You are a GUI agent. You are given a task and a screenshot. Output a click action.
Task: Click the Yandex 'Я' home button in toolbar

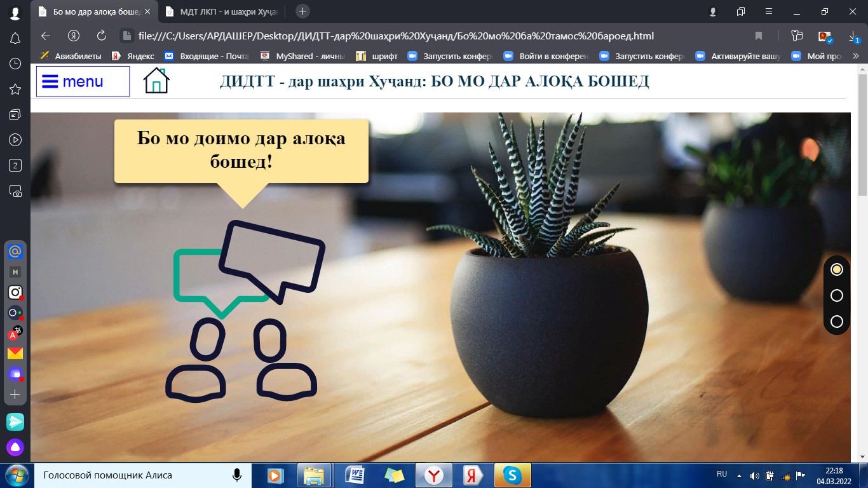click(x=74, y=36)
